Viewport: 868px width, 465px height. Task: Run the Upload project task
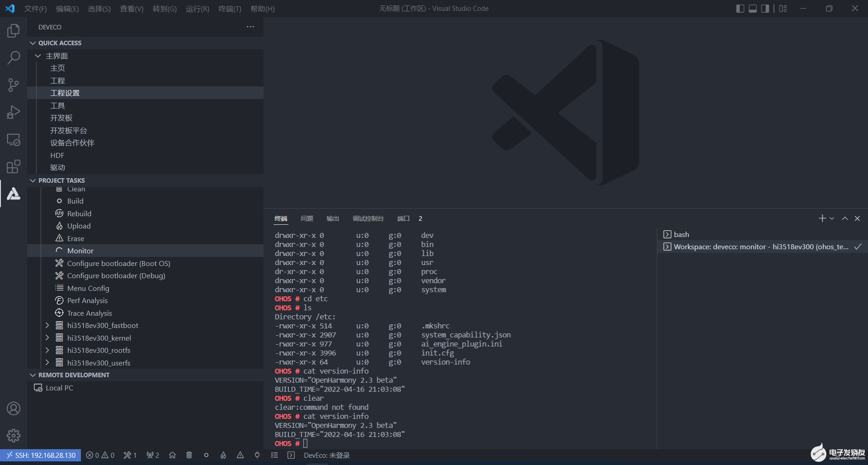(145, 226)
